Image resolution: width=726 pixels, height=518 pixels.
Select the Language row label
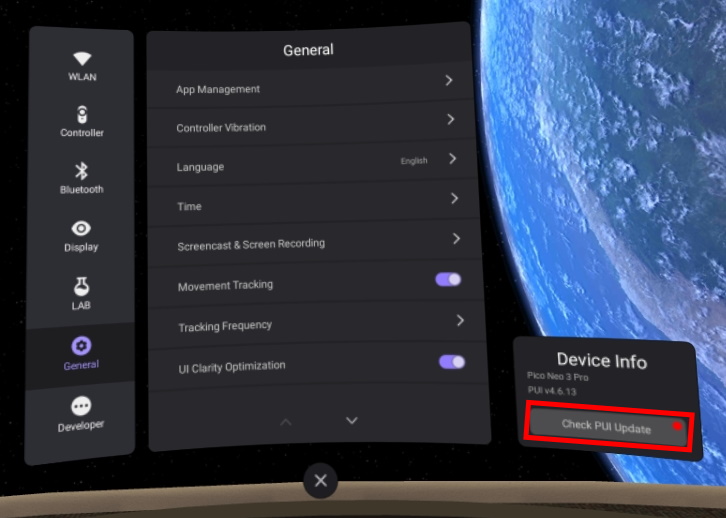[x=200, y=167]
